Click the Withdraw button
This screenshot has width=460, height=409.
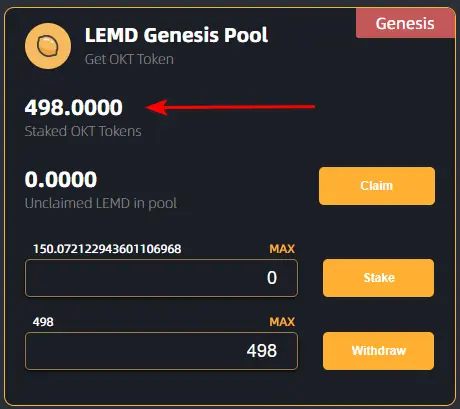378,351
